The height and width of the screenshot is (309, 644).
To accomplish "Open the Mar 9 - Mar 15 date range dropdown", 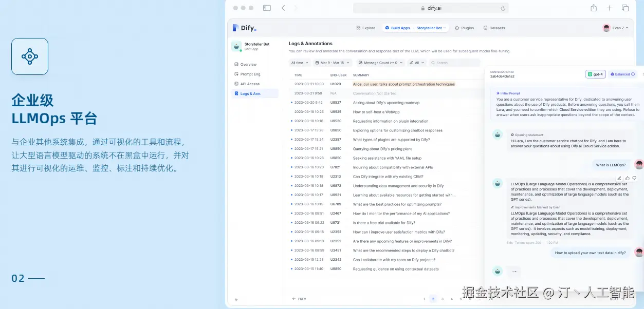I will pyautogui.click(x=332, y=63).
